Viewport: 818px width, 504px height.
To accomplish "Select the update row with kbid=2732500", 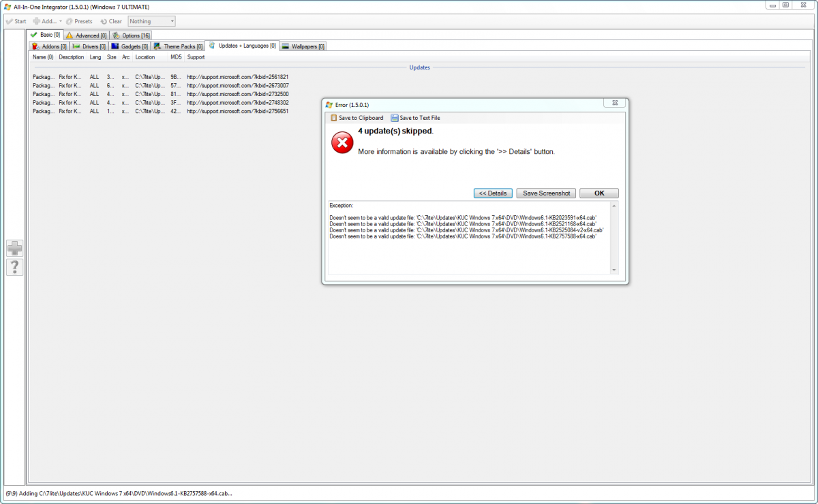I will click(161, 94).
